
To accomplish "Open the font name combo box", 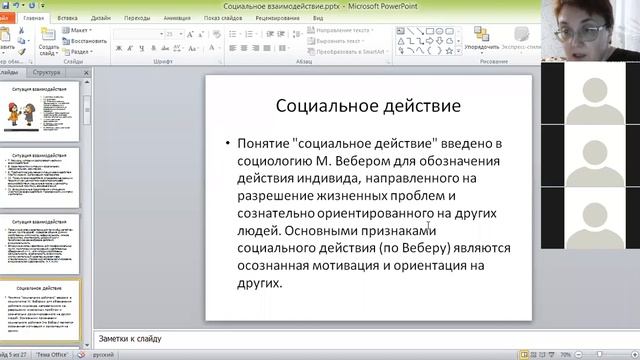I will click(139, 34).
